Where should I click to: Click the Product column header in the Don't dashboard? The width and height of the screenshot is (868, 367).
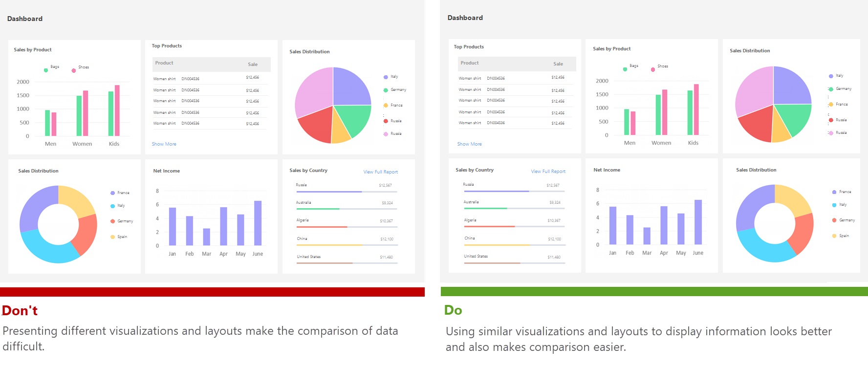(164, 63)
